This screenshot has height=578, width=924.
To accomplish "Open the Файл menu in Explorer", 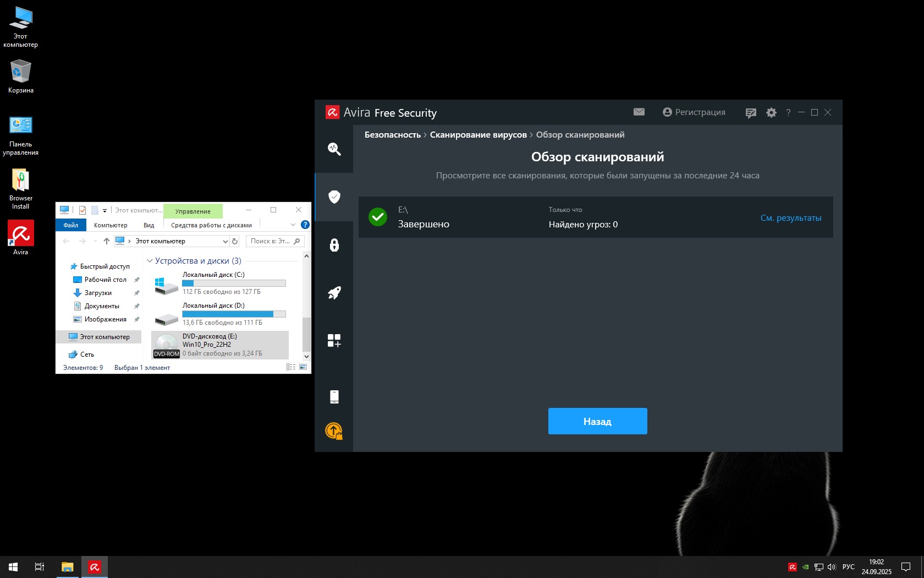I will tap(71, 225).
